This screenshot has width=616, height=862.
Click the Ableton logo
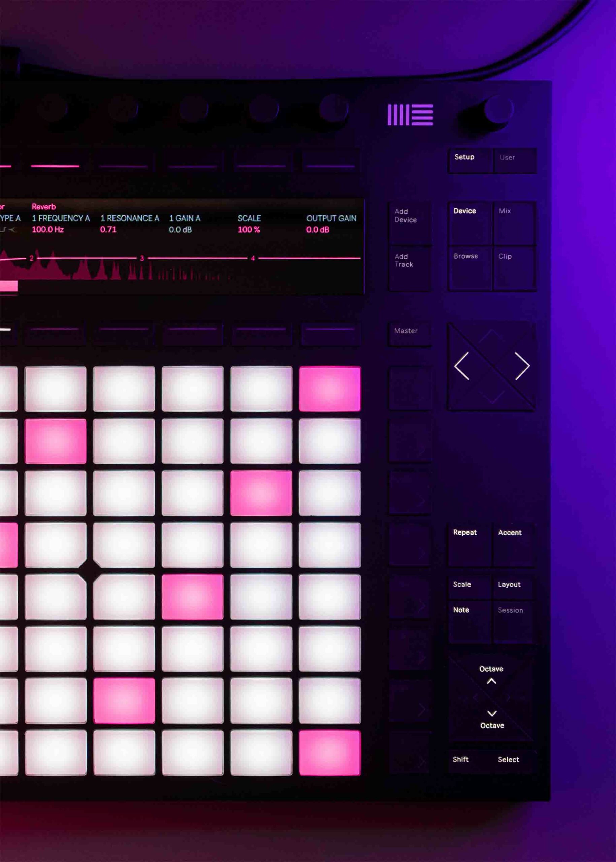coord(410,114)
